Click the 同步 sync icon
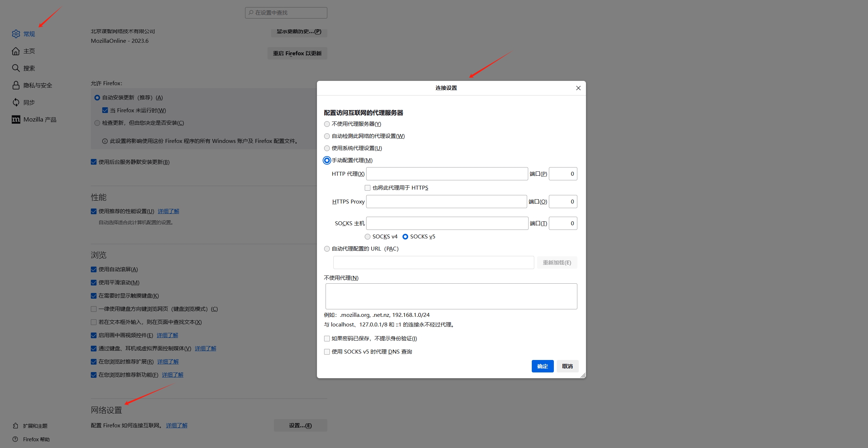Screen dimensions: 868x448 pyautogui.click(x=16, y=102)
